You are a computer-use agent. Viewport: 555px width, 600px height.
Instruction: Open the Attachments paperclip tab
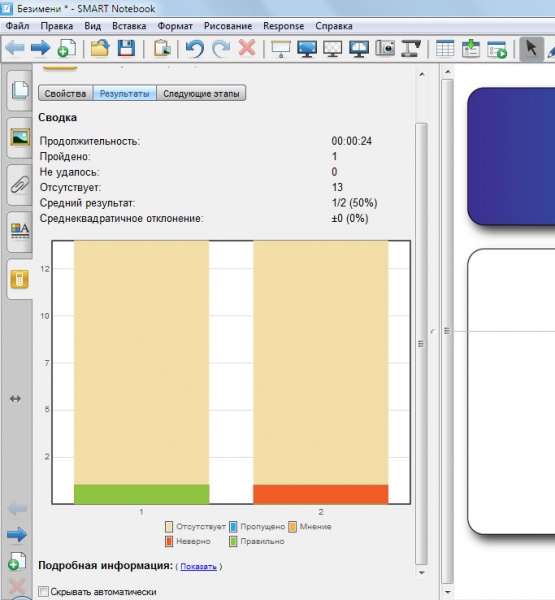point(20,185)
